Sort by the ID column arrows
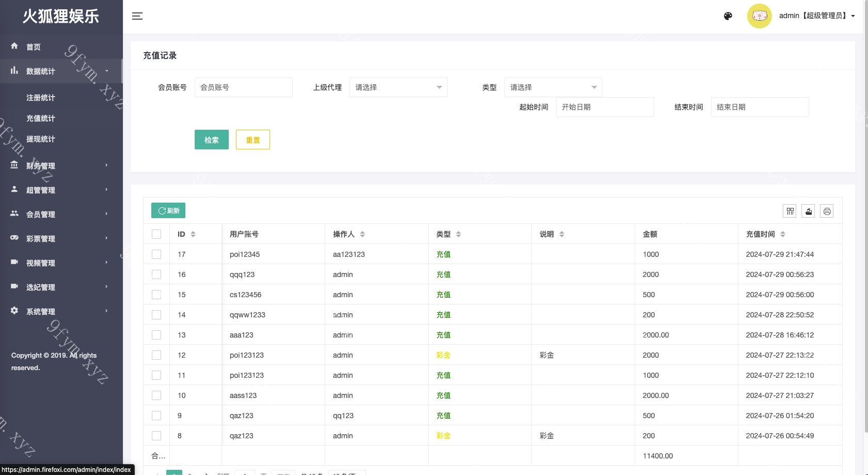Image resolution: width=868 pixels, height=475 pixels. (193, 234)
